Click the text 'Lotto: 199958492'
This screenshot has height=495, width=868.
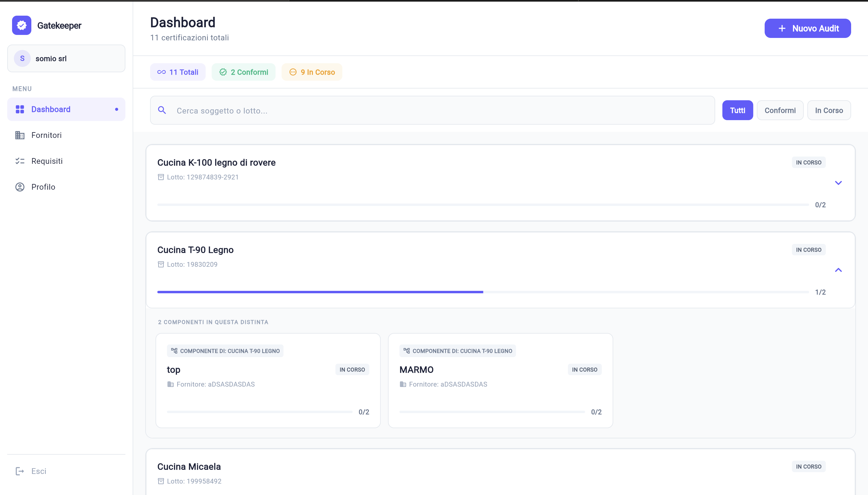pos(194,481)
